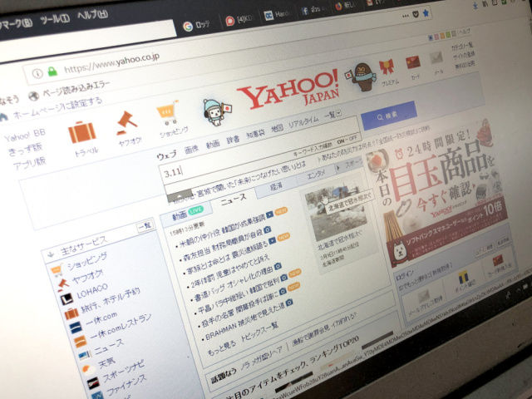This screenshot has height=399, width=532.
Task: Click the mascot character left of Yahoo logo
Action: point(216,112)
